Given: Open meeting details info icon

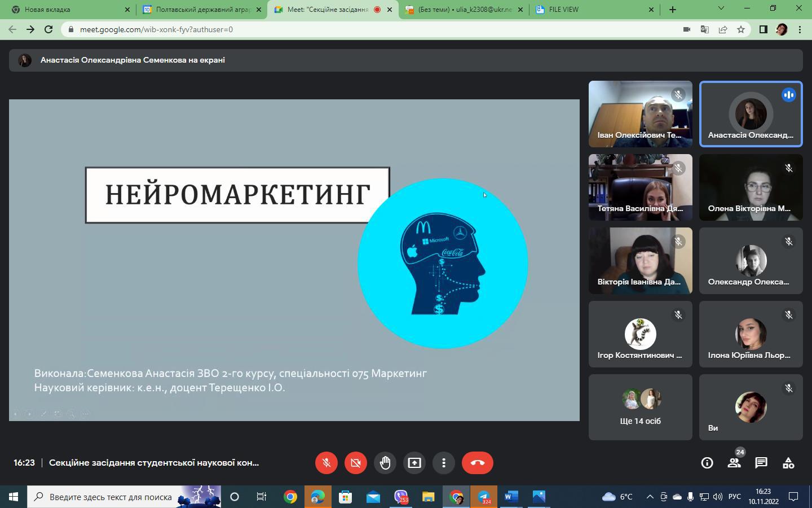Looking at the screenshot, I should (707, 463).
